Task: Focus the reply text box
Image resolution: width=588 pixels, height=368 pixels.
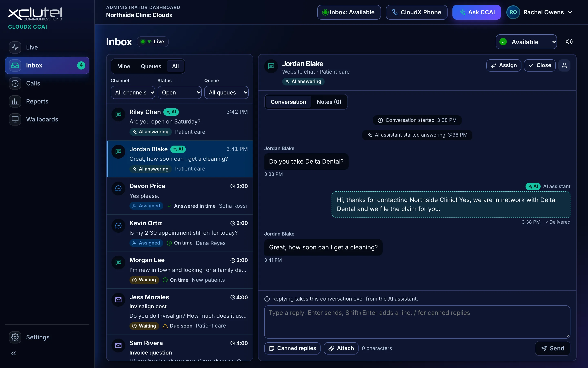Action: click(x=417, y=322)
